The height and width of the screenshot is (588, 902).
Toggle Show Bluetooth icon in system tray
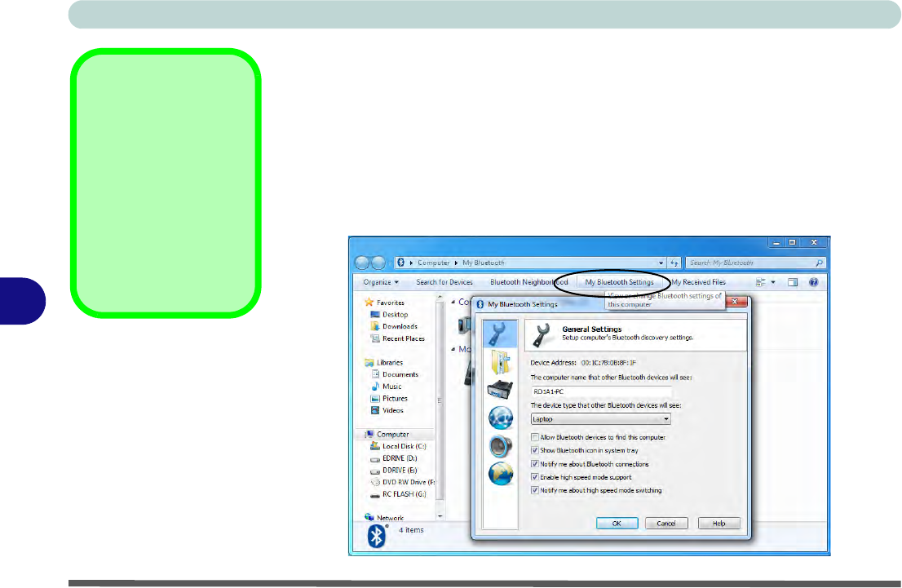coord(535,450)
